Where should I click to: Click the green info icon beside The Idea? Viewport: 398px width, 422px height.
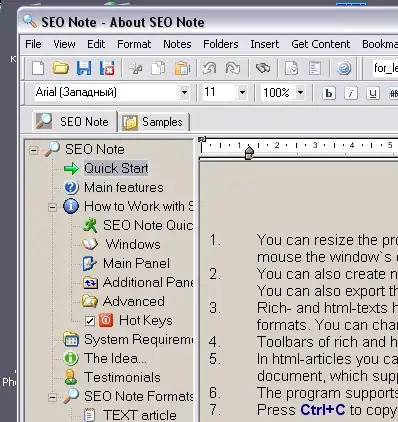(x=71, y=358)
